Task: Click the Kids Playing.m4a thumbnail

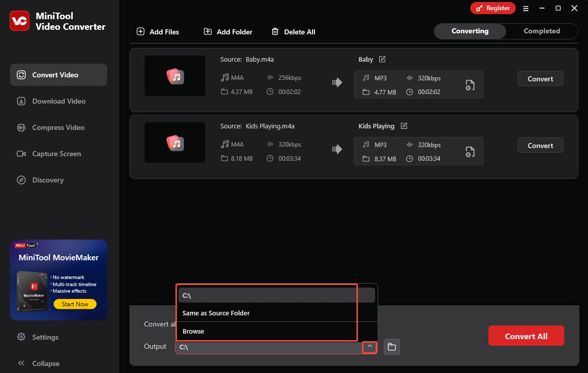Action: tap(175, 143)
